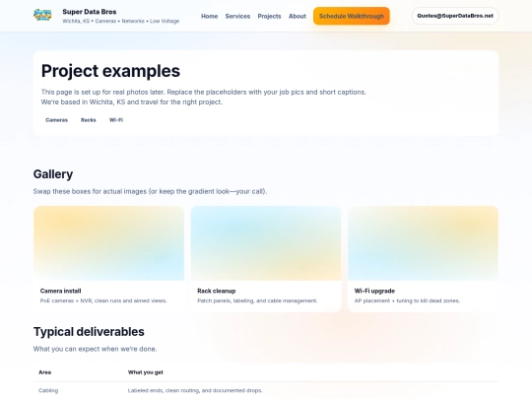Open the Home nav link
The width and height of the screenshot is (532, 399).
click(209, 16)
